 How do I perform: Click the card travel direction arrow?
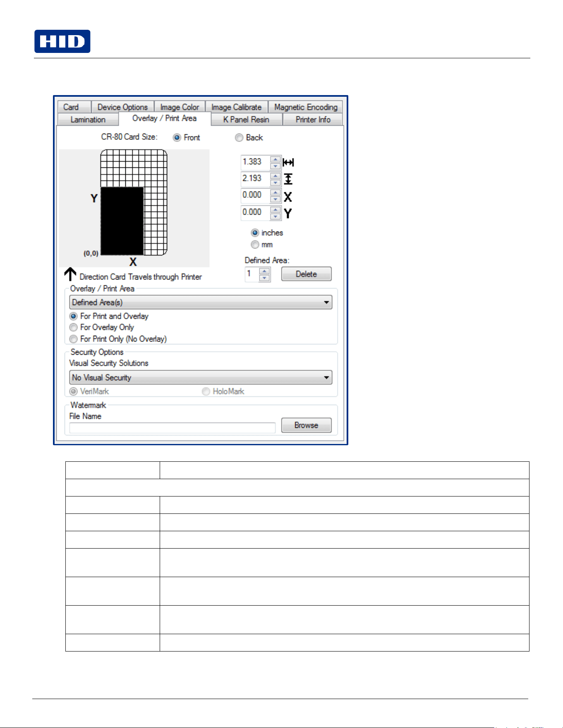pos(70,274)
